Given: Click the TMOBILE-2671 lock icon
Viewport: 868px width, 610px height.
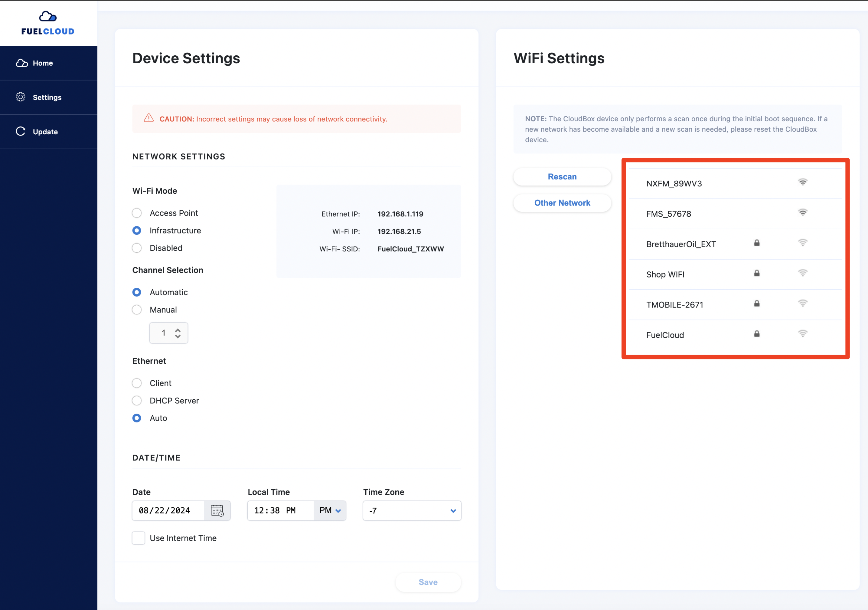Looking at the screenshot, I should coord(757,303).
